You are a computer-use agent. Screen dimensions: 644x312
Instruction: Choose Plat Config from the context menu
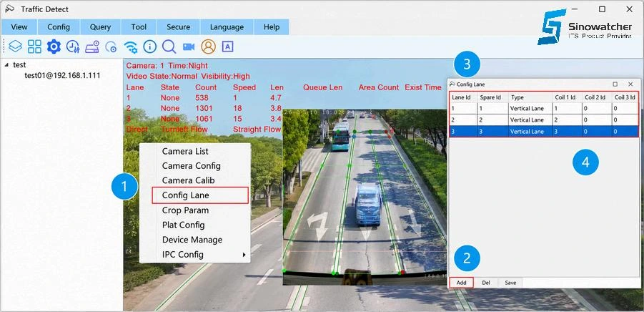click(195, 225)
